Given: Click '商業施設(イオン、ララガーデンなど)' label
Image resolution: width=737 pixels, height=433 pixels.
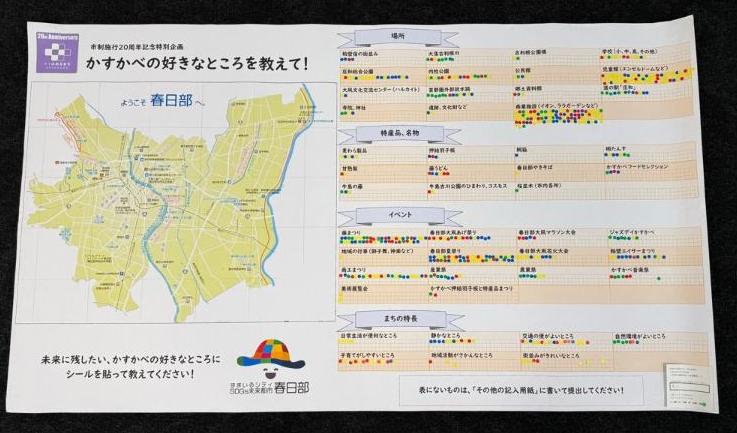Looking at the screenshot, I should coord(557,106).
